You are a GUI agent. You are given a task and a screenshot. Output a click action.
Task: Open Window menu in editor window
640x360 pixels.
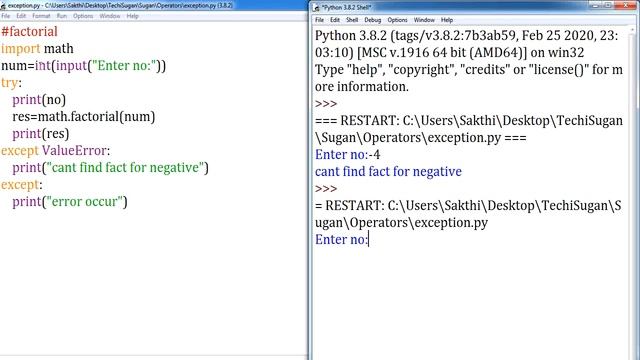click(x=110, y=16)
